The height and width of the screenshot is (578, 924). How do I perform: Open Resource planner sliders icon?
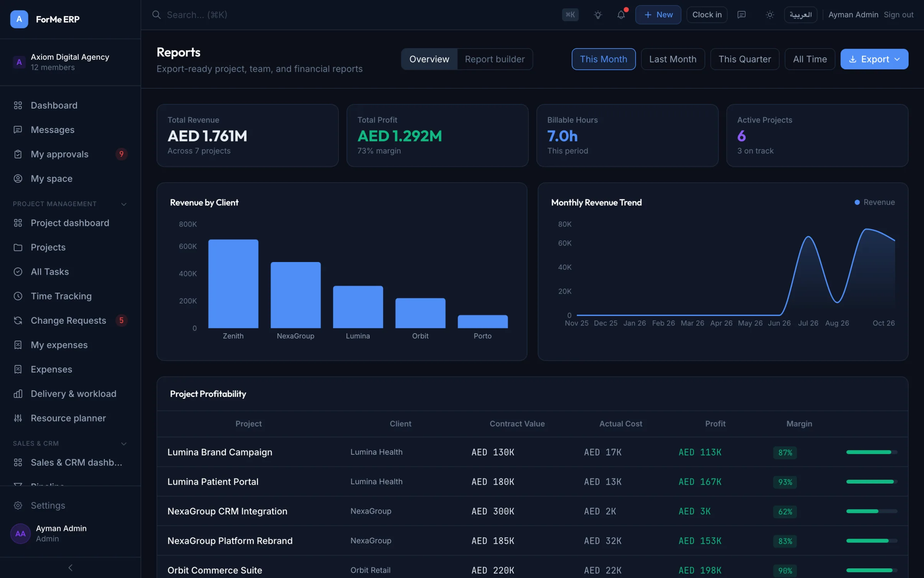pyautogui.click(x=18, y=418)
